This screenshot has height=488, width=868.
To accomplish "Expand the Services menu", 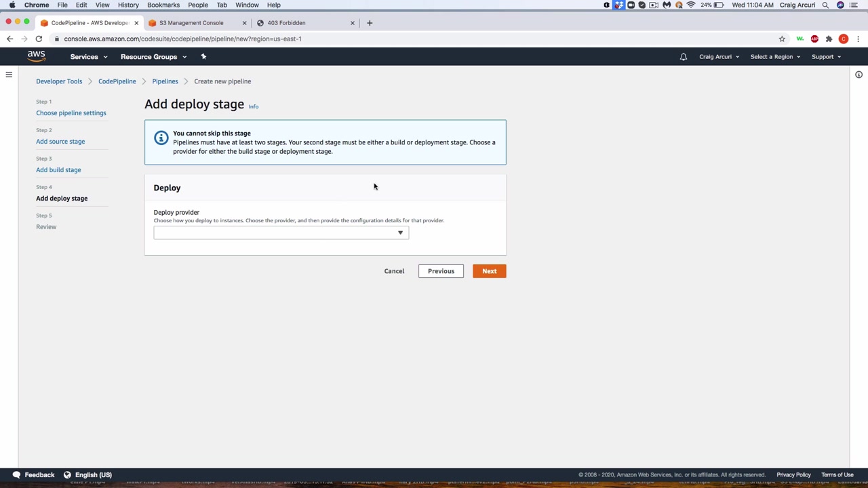I will tap(89, 57).
